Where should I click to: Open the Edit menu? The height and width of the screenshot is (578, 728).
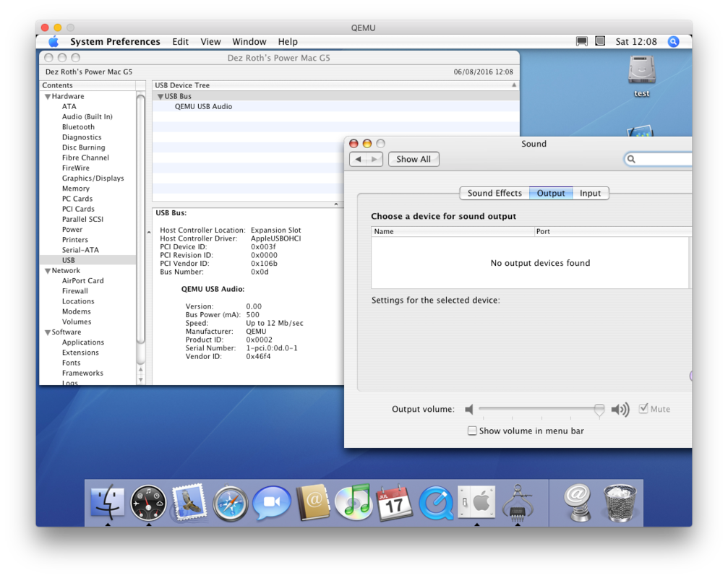[x=180, y=42]
